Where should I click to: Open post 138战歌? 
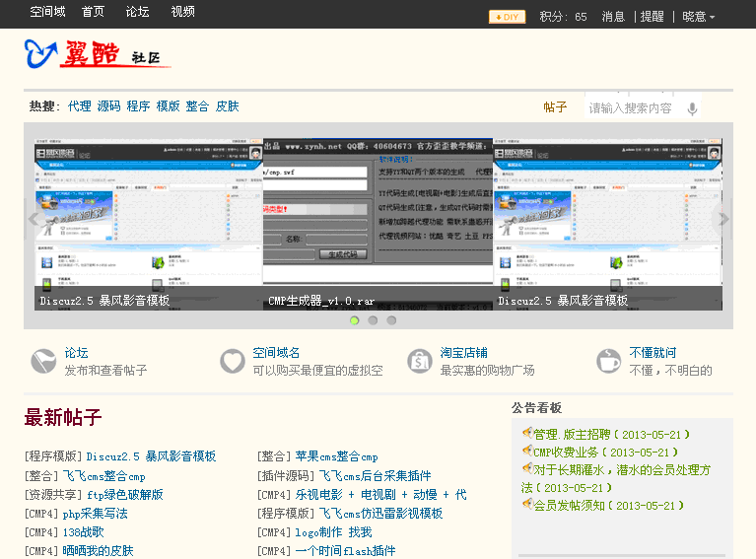[83, 532]
